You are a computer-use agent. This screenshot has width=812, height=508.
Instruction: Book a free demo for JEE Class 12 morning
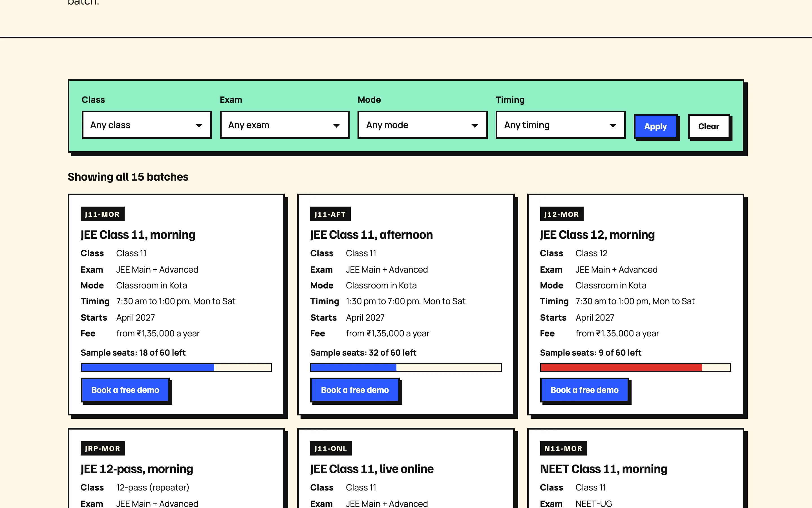pos(584,390)
